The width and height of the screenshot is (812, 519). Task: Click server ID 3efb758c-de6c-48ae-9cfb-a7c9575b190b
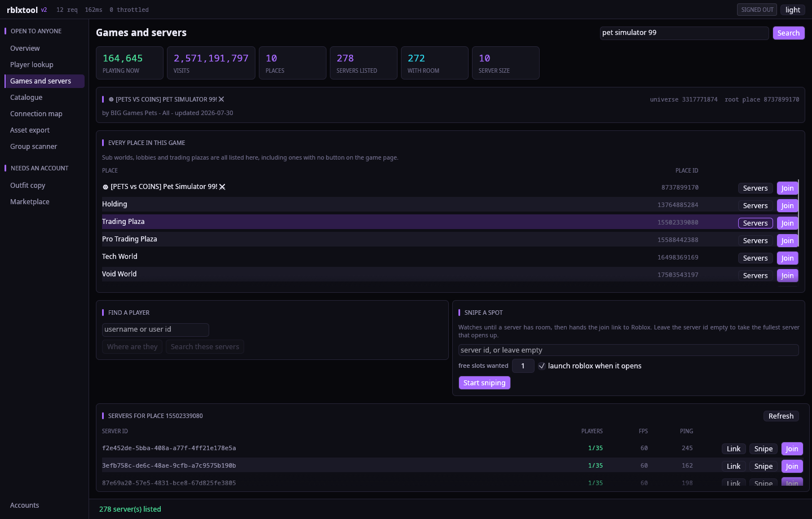click(169, 465)
